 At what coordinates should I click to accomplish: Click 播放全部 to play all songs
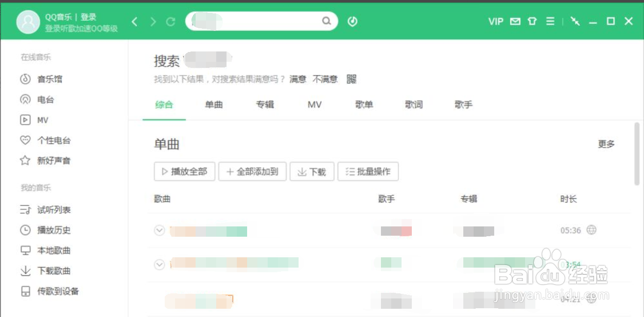pos(184,171)
